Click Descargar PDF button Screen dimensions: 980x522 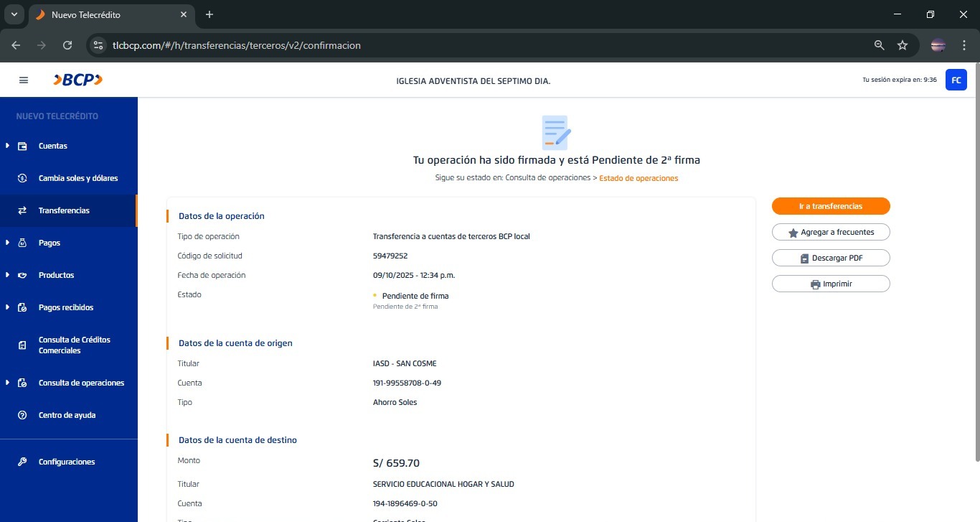[830, 258]
